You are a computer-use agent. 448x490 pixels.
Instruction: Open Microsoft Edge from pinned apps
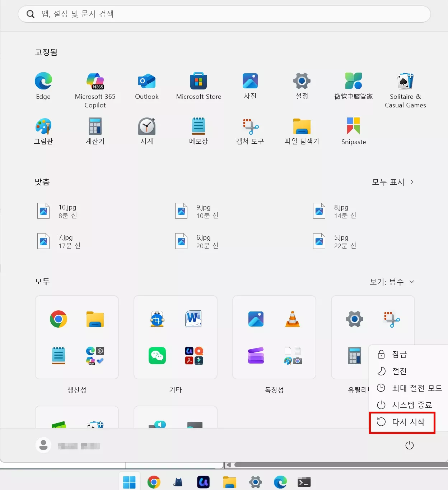43,81
